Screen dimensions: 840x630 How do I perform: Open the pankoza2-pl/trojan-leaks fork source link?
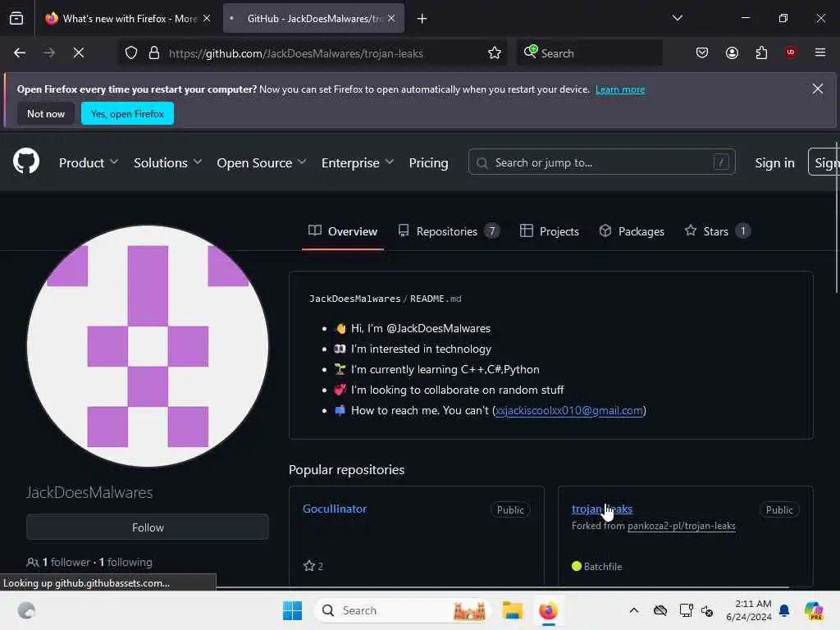coord(682,526)
